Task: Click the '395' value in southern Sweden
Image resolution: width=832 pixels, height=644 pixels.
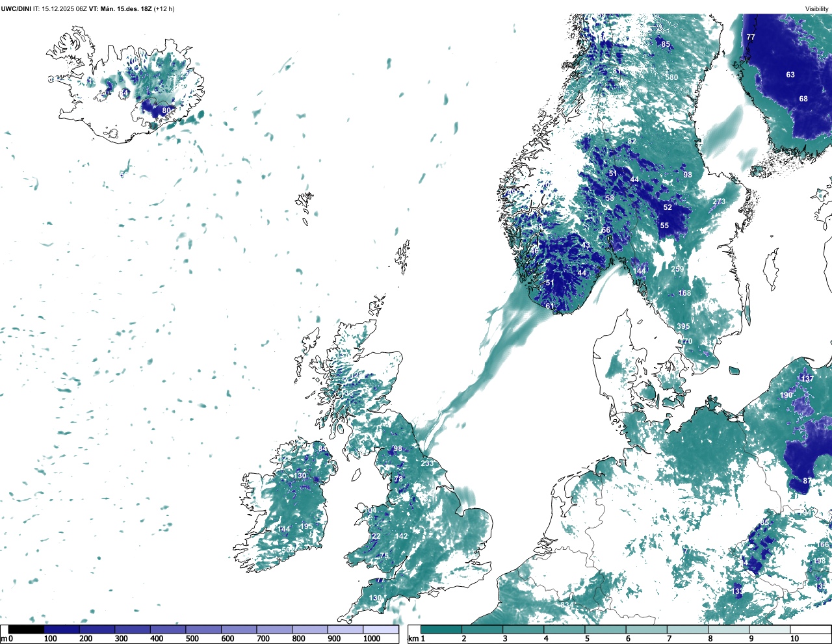Action: (683, 327)
